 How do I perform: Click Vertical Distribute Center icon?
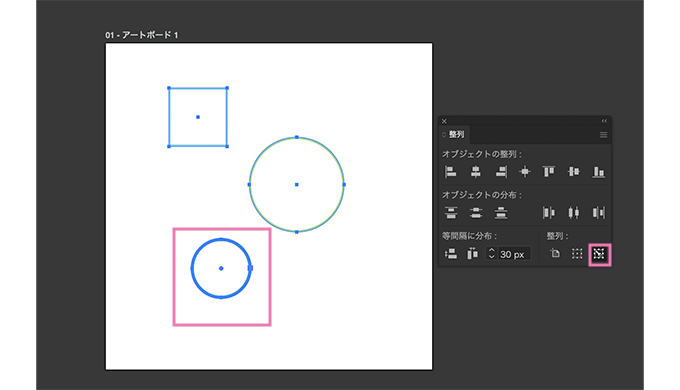click(476, 213)
